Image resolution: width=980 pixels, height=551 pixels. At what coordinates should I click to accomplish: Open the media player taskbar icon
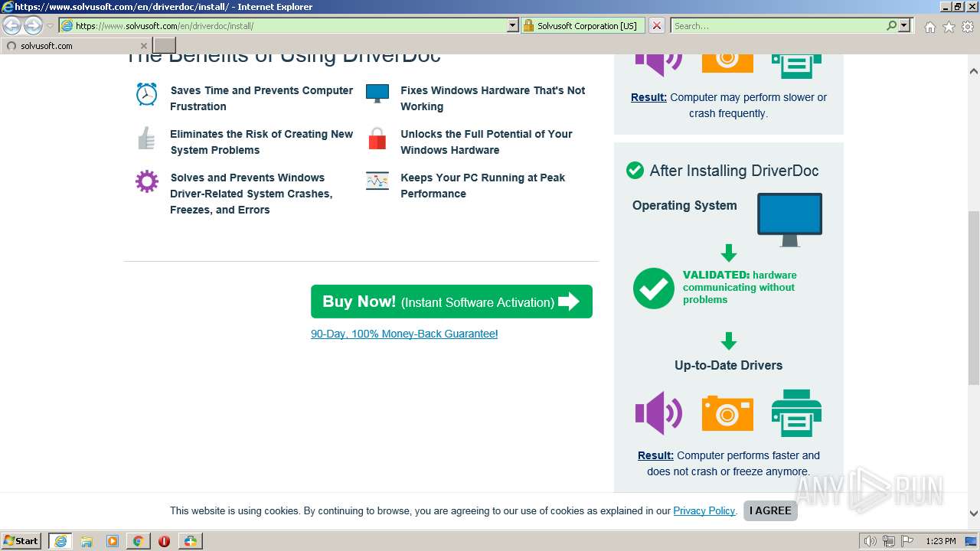pos(113,541)
